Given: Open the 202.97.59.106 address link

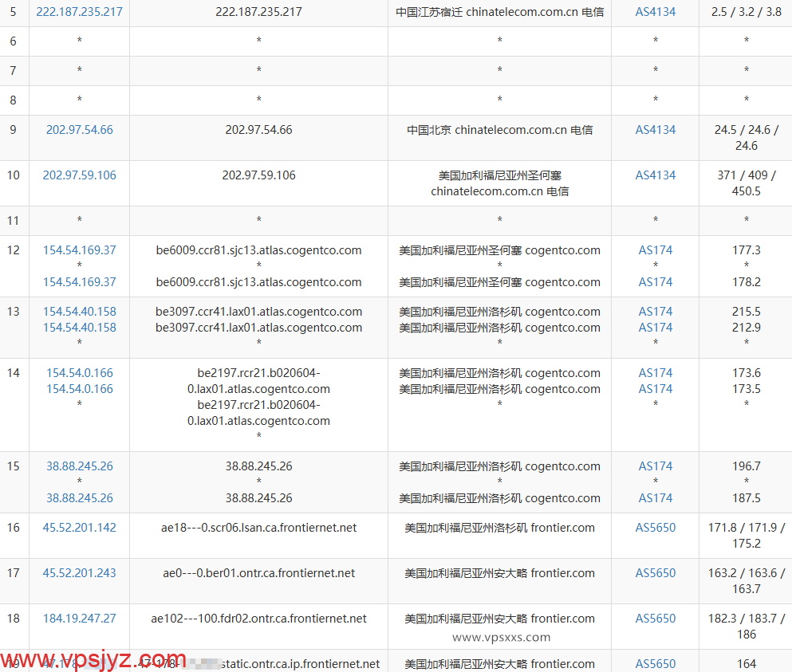Looking at the screenshot, I should [x=79, y=175].
